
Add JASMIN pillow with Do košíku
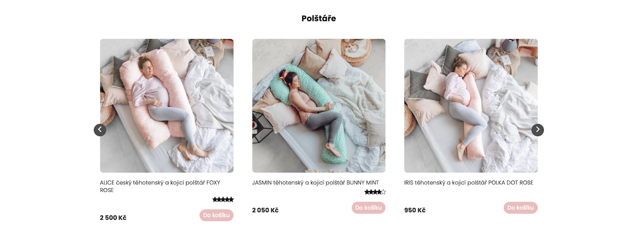368,208
